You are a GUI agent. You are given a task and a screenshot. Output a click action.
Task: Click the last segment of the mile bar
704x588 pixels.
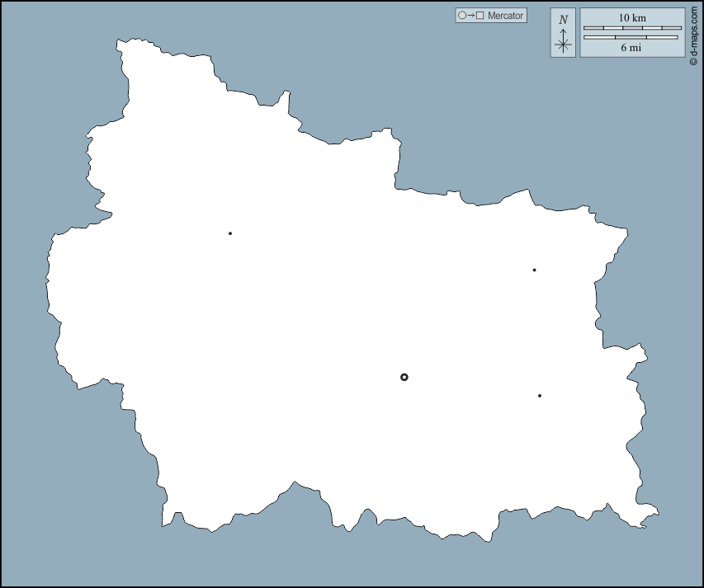click(662, 37)
